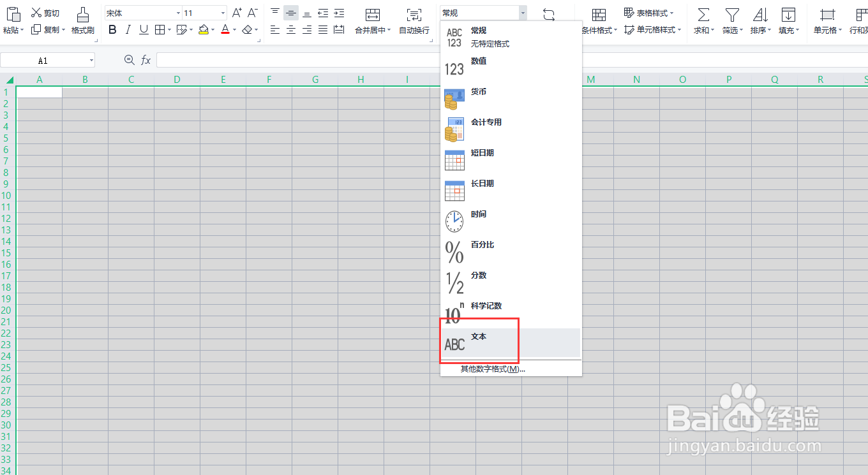Click the cell borders icon
The width and height of the screenshot is (868, 475).
pos(160,29)
